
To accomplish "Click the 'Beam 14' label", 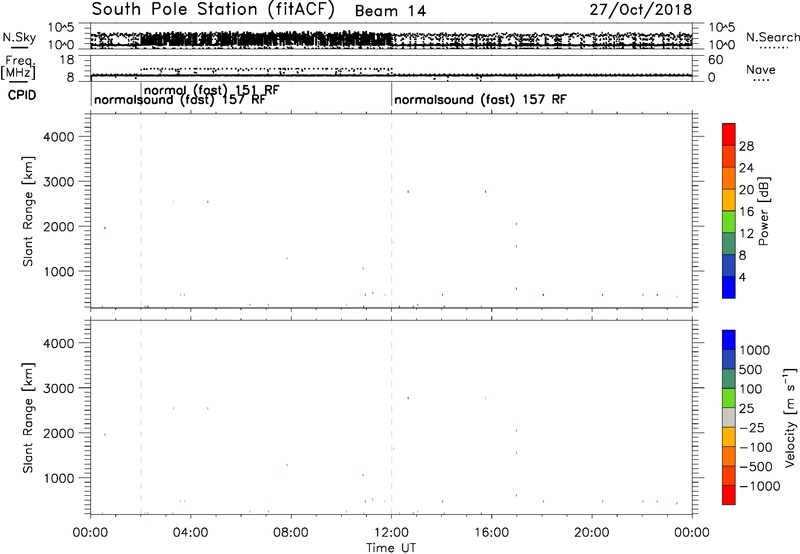I will 390,11.
